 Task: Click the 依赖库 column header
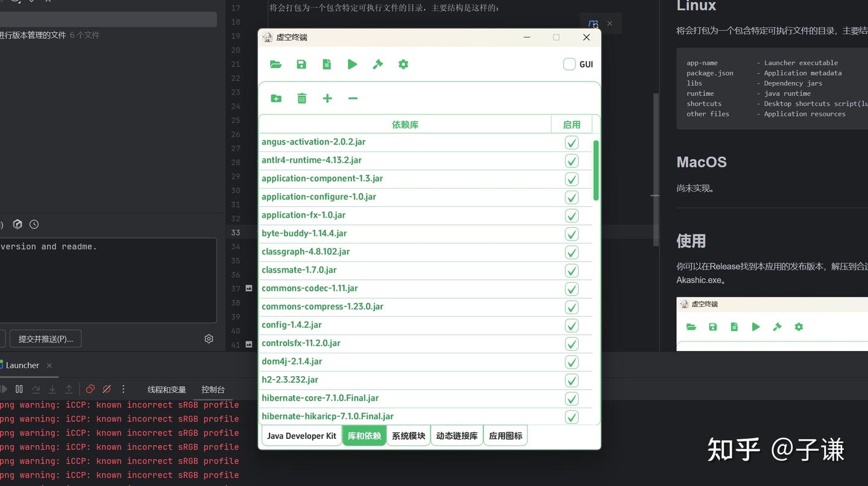[x=405, y=125]
